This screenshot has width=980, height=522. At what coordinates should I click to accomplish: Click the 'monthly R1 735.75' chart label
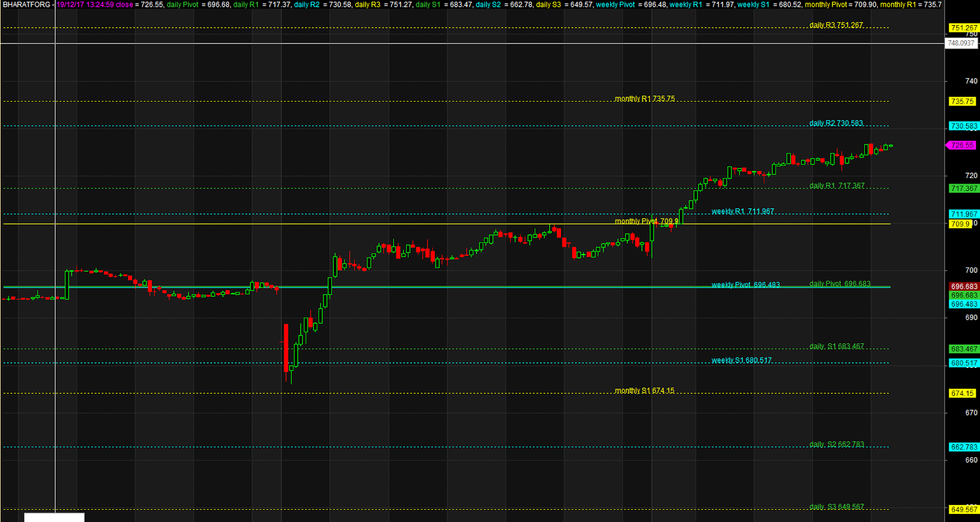pos(645,99)
